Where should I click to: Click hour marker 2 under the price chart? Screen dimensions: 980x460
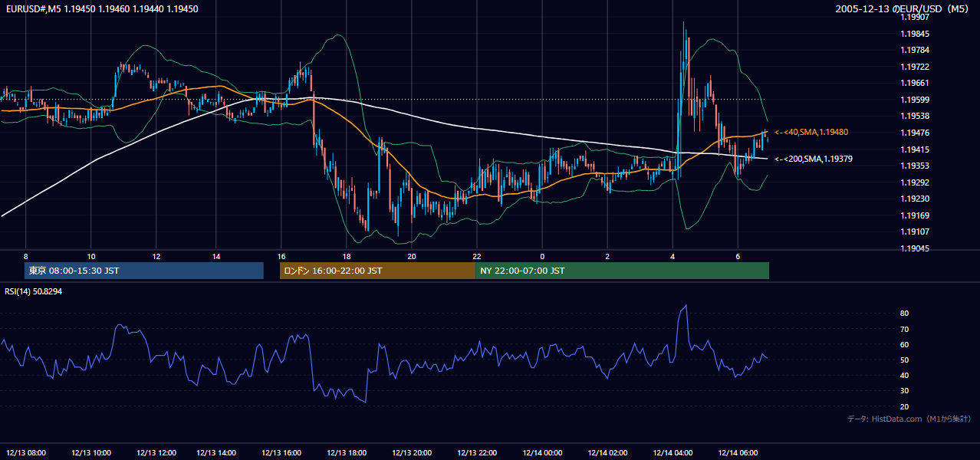pyautogui.click(x=607, y=256)
